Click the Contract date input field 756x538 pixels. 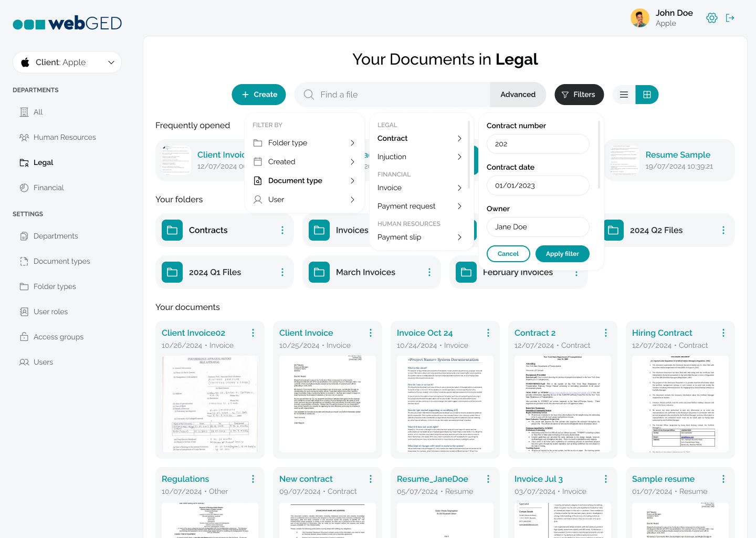pos(538,185)
